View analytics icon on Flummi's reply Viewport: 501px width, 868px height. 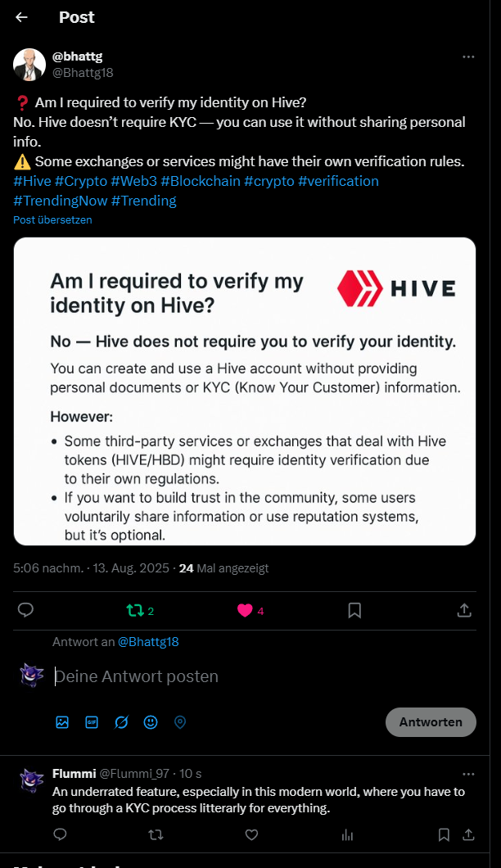coord(347,834)
